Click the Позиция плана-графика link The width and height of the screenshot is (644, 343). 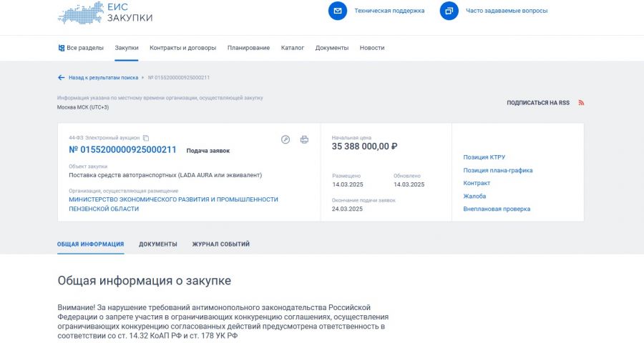(x=497, y=170)
